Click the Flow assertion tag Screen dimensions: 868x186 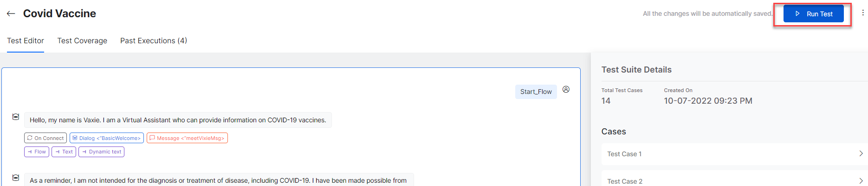pos(37,152)
